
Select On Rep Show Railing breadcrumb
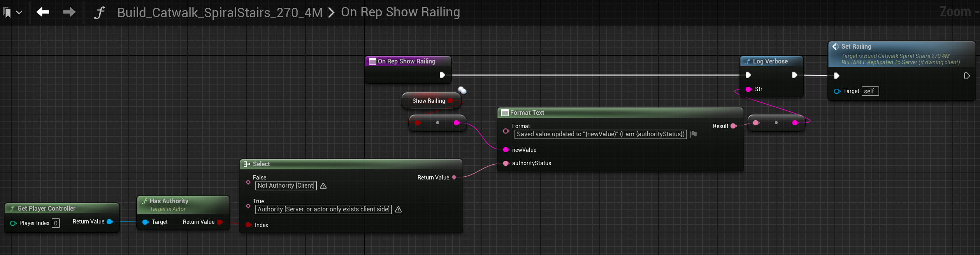coord(400,12)
